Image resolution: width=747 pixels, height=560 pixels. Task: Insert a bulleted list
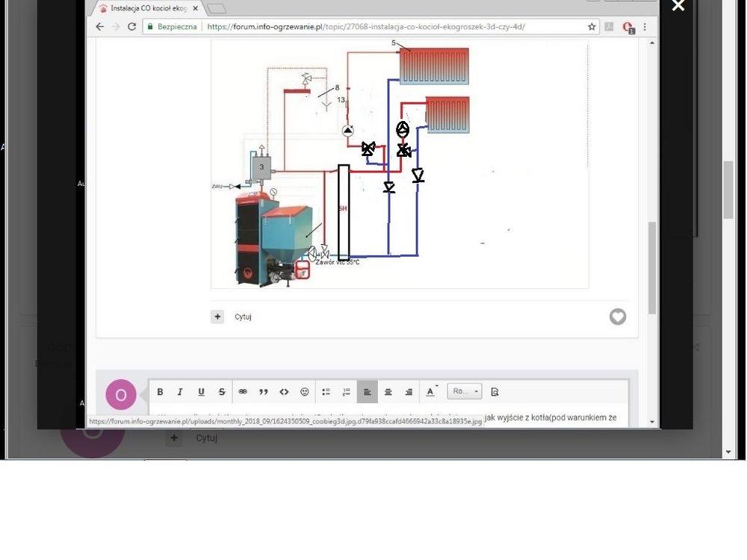coord(326,392)
